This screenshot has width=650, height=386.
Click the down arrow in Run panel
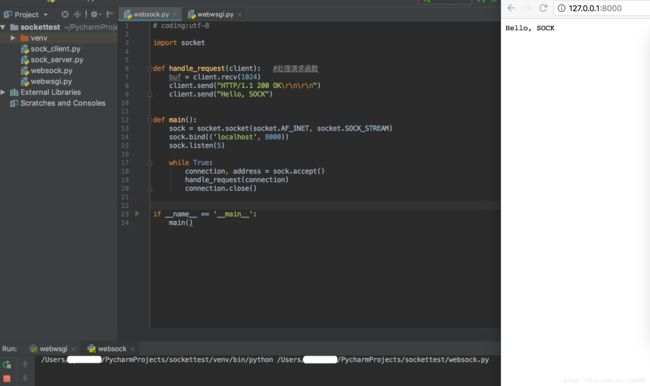pyautogui.click(x=25, y=378)
